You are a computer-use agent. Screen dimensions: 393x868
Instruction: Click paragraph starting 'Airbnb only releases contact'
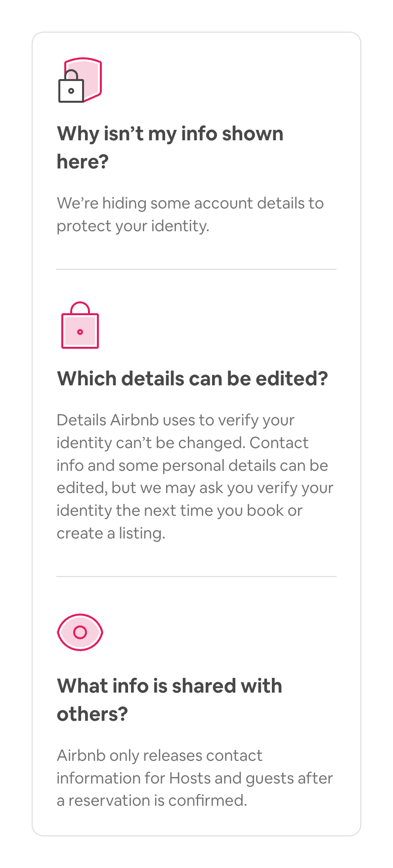pyautogui.click(x=195, y=778)
